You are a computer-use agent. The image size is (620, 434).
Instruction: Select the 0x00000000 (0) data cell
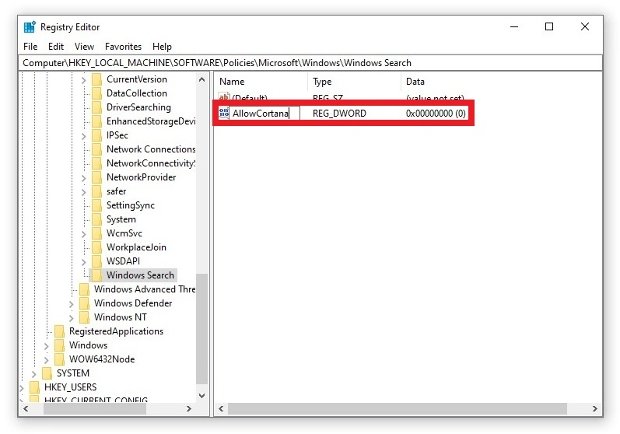(436, 113)
